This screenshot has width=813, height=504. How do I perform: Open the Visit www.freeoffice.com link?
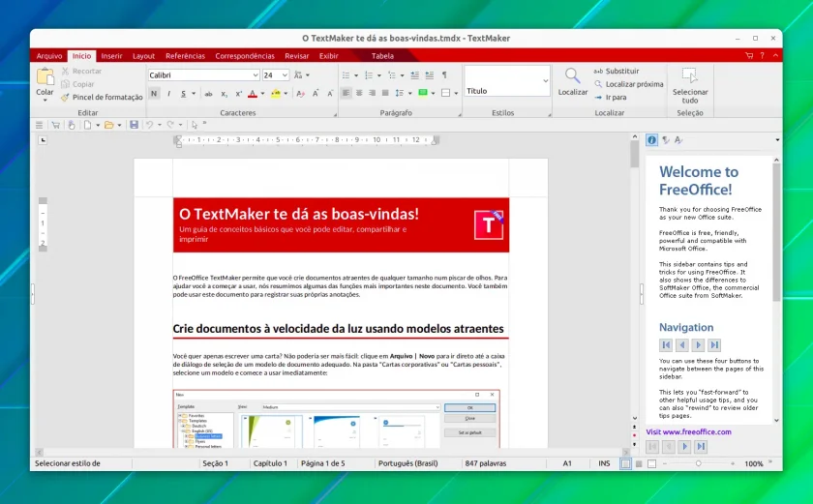pos(688,431)
